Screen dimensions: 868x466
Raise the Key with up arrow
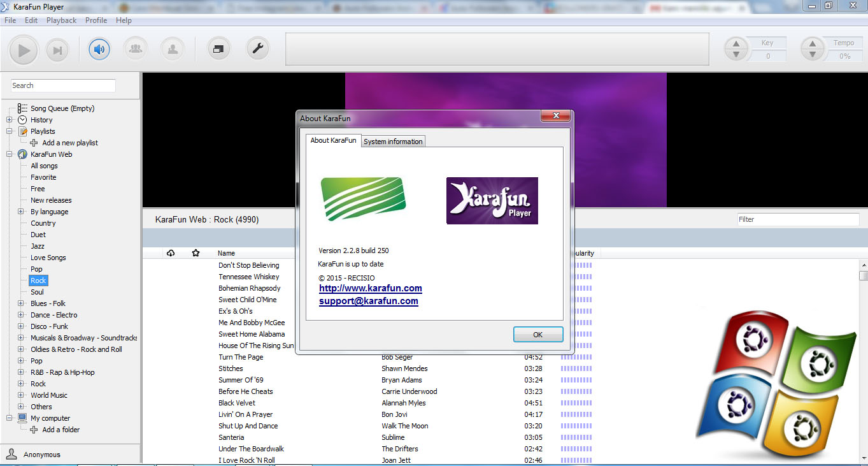pyautogui.click(x=737, y=43)
